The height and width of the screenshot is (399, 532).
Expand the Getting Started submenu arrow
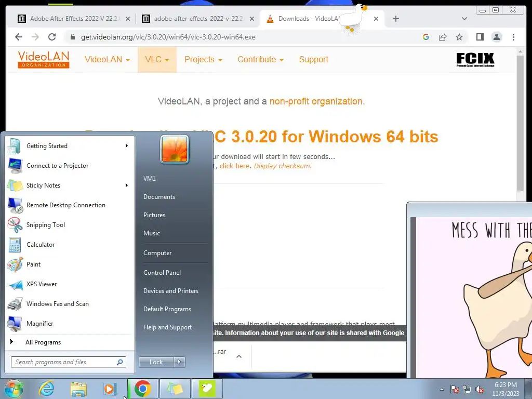[127, 146]
